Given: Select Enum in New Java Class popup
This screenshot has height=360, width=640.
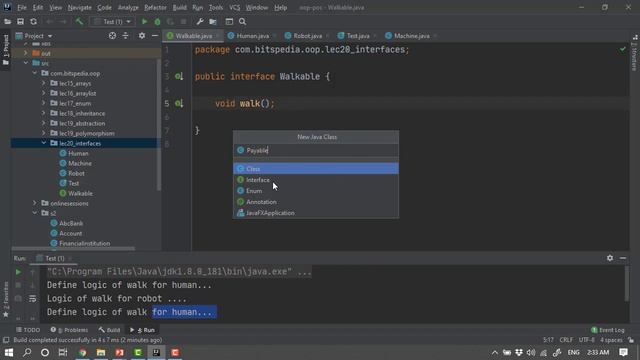Looking at the screenshot, I should click(x=316, y=191).
